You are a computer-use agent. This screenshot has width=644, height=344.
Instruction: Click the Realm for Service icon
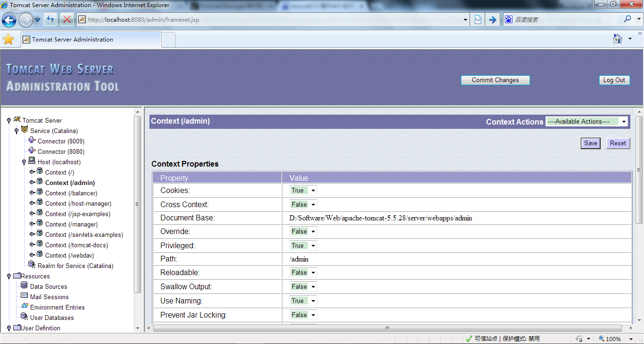click(32, 265)
